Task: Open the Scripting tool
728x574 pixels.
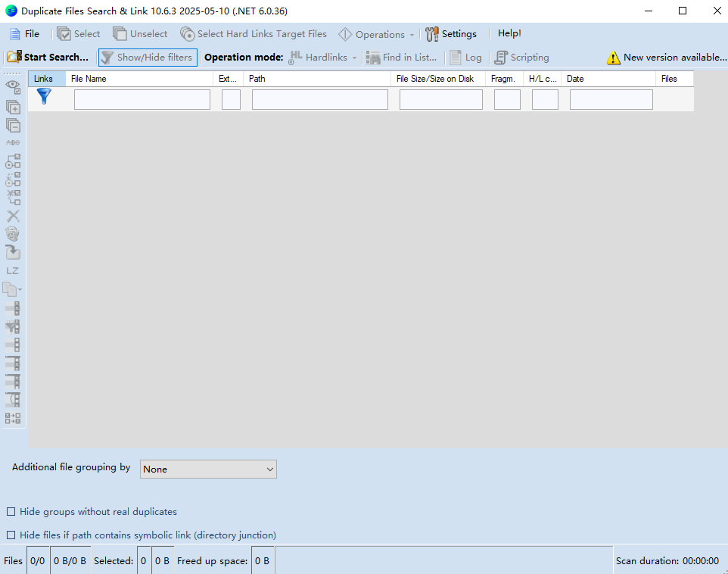Action: pyautogui.click(x=521, y=57)
